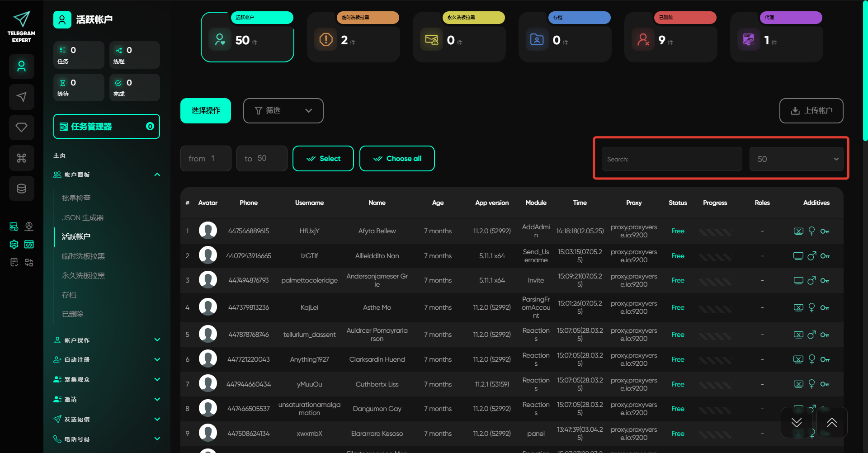Click the Search input field
Image resolution: width=868 pixels, height=453 pixels.
point(671,159)
